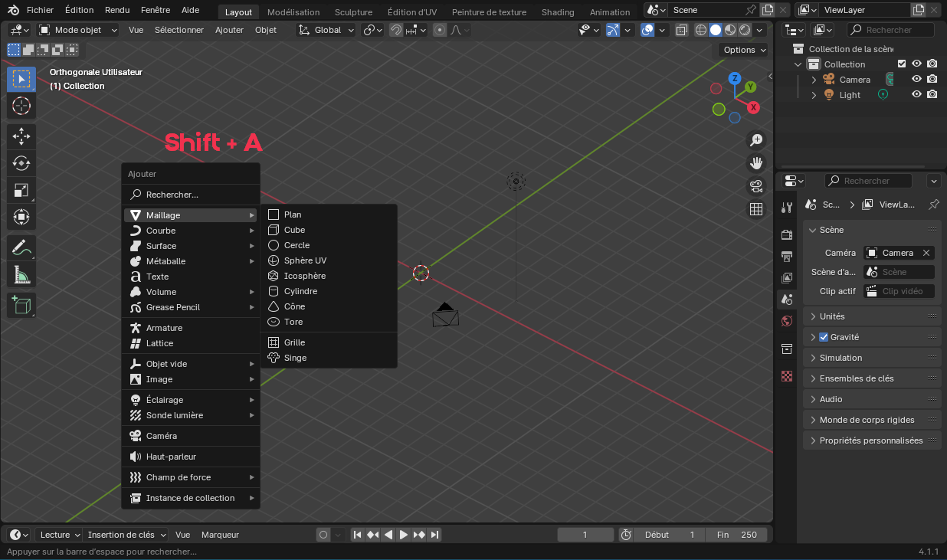Screen dimensions: 947x560
Task: Select Cube from the Maillage submenu
Action: pos(295,229)
